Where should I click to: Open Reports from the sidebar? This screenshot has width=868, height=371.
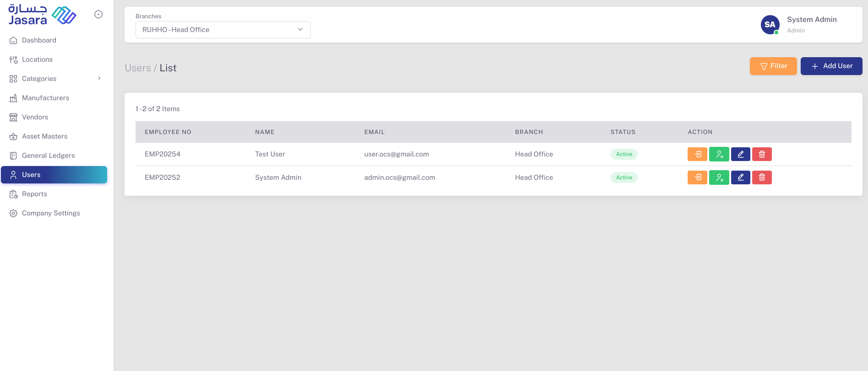click(x=34, y=194)
